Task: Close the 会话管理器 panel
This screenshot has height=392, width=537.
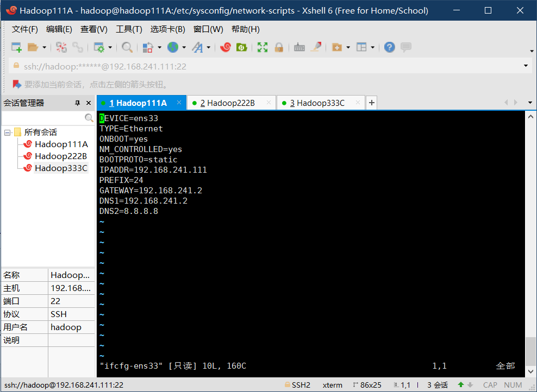Action: (x=89, y=103)
